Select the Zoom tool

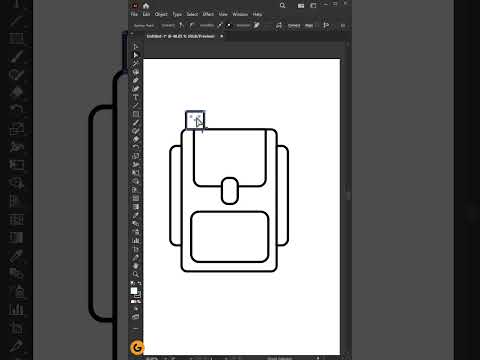(x=136, y=274)
